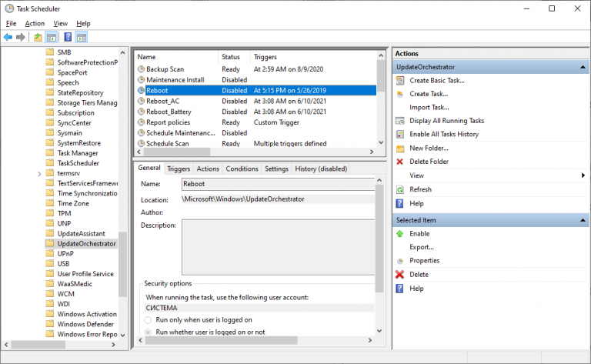This screenshot has height=364, width=591.
Task: Click the green Enable arrow icon
Action: tap(399, 233)
